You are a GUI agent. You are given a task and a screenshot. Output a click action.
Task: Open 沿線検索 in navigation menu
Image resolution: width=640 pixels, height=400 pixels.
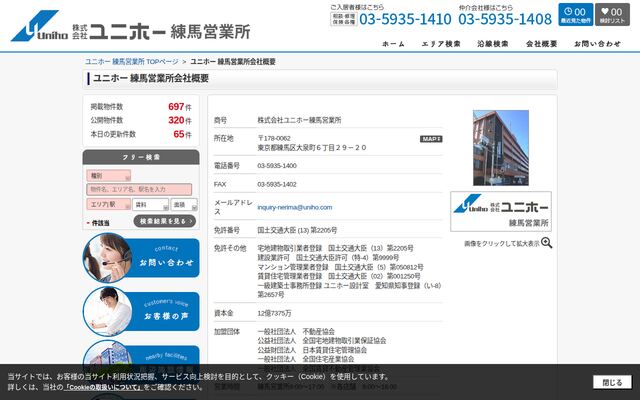coord(493,44)
